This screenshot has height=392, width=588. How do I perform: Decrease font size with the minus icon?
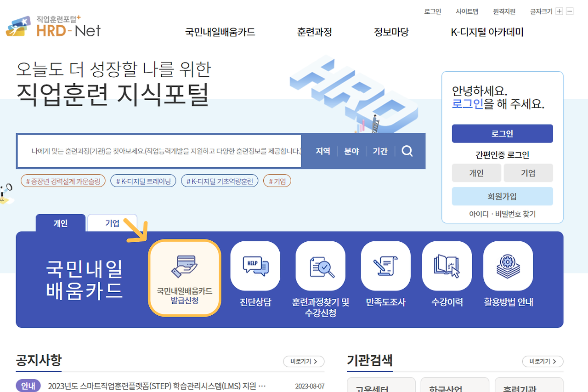[570, 11]
